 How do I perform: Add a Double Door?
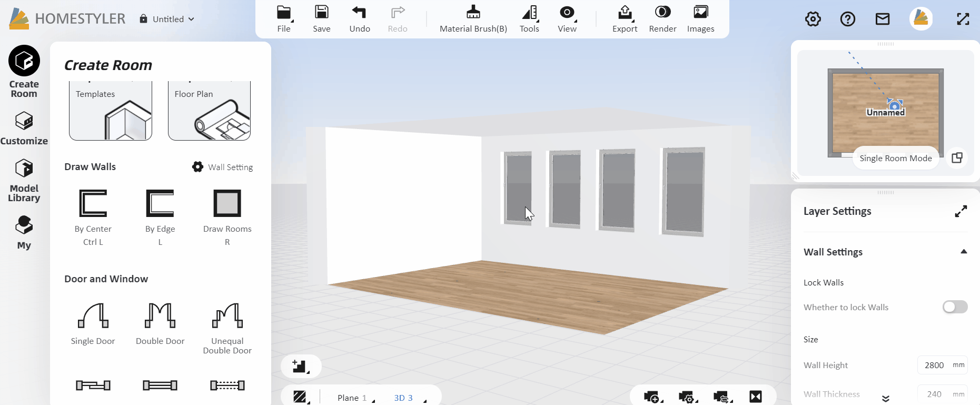[160, 324]
